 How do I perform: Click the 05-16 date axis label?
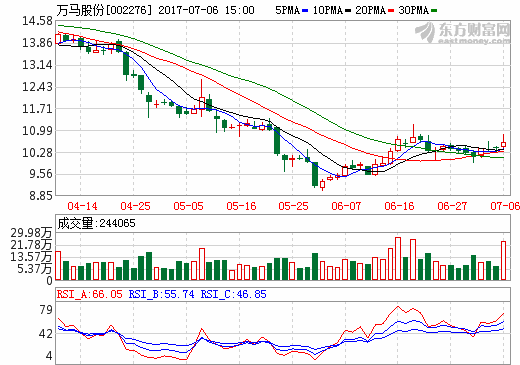point(241,206)
